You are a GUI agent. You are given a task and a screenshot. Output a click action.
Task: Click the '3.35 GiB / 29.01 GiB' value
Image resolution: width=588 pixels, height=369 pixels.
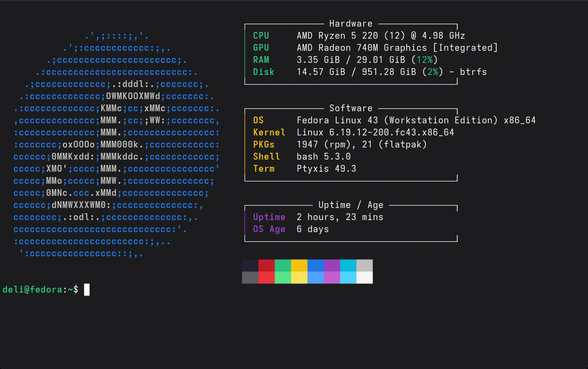351,60
